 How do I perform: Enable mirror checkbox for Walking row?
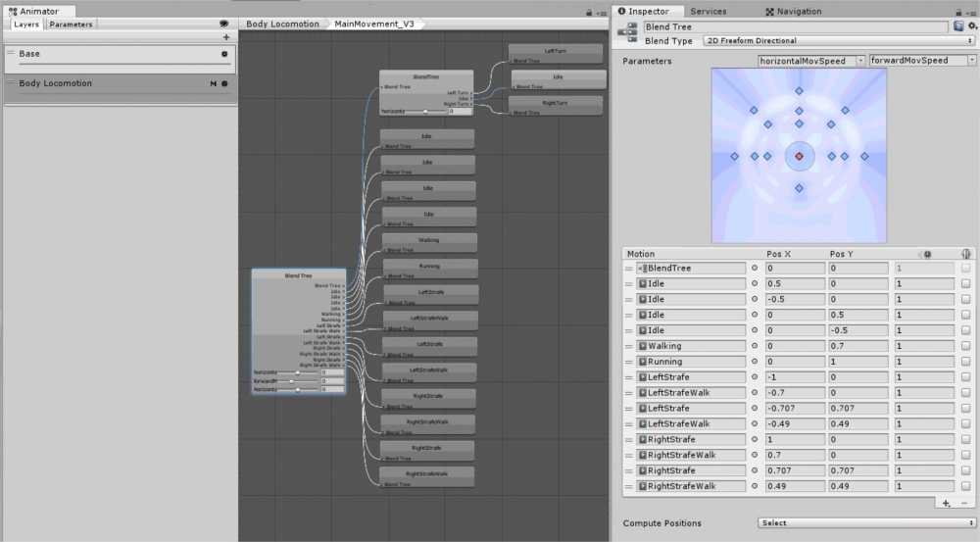click(965, 346)
